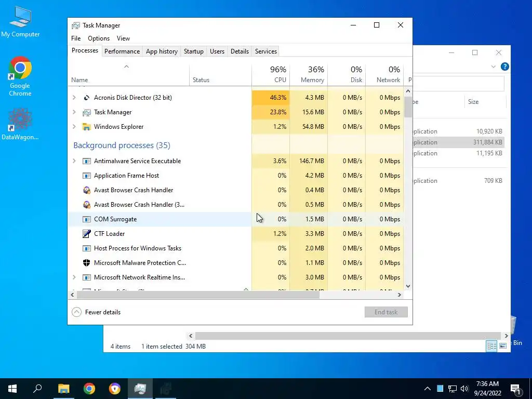This screenshot has height=399, width=532.
Task: Click the Windows Explorer folder icon
Action: (87, 127)
